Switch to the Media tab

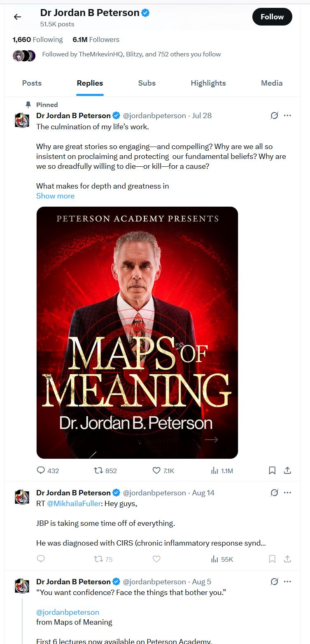coord(272,83)
